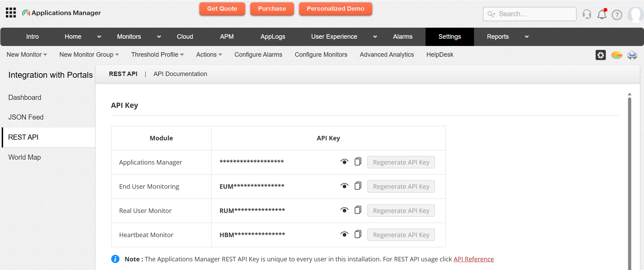Regenerate the Applications Manager API key
Image resolution: width=644 pixels, height=270 pixels.
click(401, 162)
